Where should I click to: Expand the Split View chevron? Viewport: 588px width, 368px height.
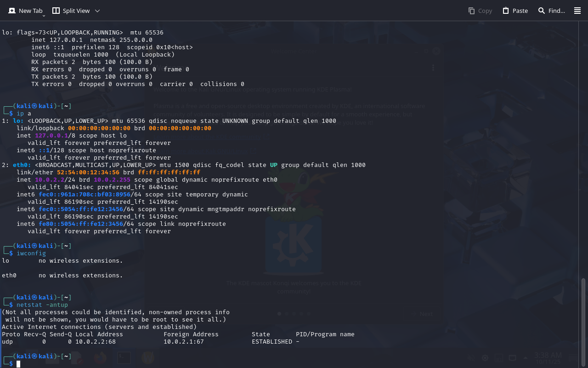(97, 11)
